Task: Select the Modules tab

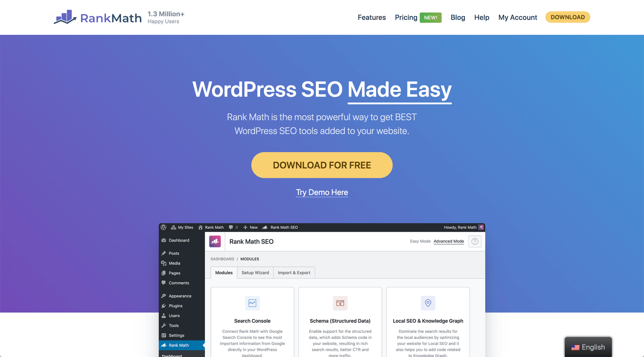Action: coord(224,273)
